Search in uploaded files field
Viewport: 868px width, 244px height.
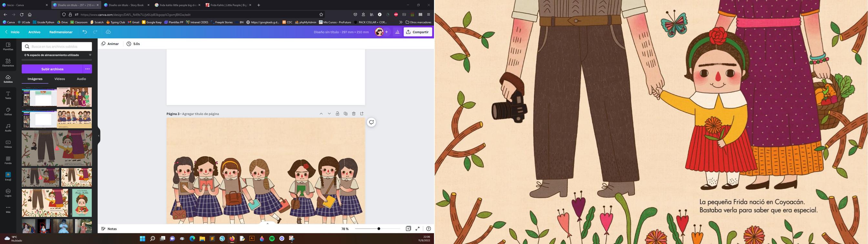(57, 46)
